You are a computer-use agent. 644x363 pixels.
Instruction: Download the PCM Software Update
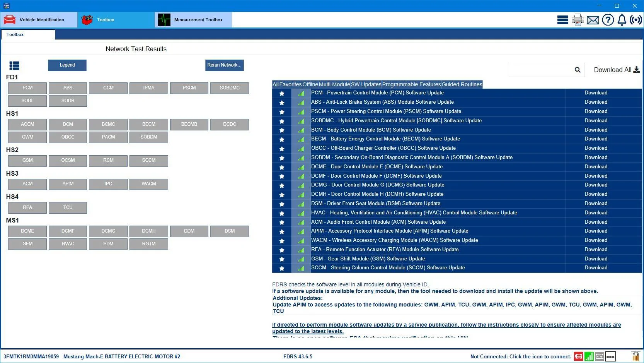point(596,93)
